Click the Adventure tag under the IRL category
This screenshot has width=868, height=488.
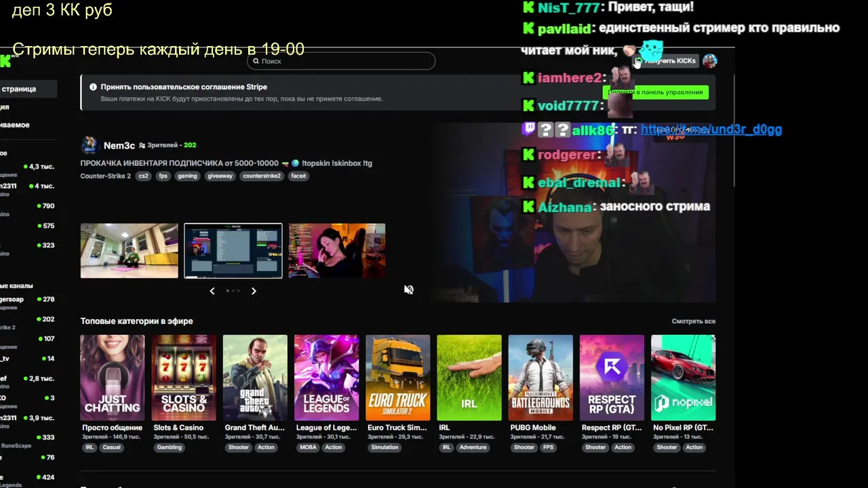point(473,447)
